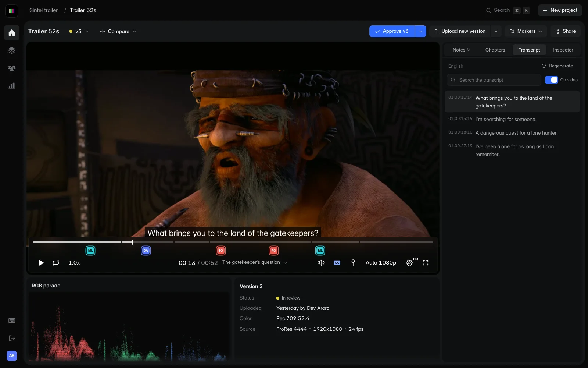Open the Sintel trailer breadcrumb

(43, 10)
